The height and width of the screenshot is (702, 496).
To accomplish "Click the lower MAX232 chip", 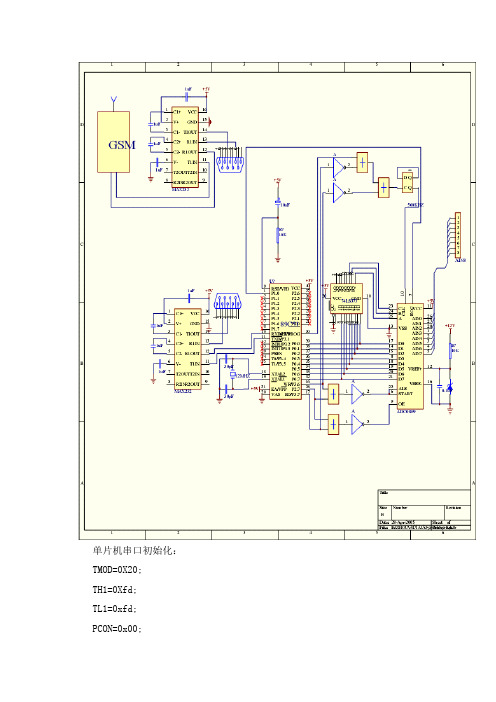I will click(187, 349).
